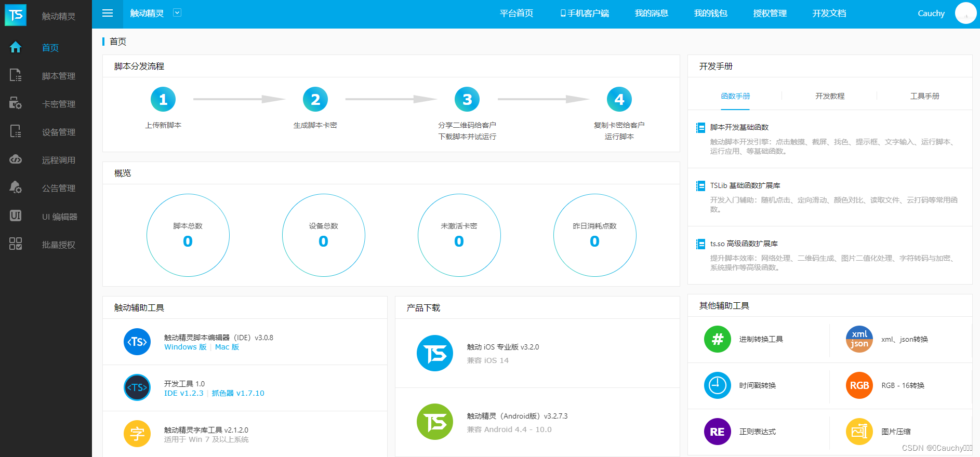Viewport: 980px width, 457px height.
Task: Click the TS logo in the sidebar header
Action: coord(16,15)
